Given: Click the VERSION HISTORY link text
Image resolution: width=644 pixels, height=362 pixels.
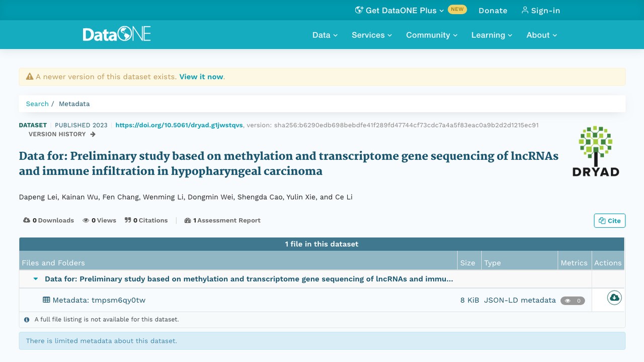Looking at the screenshot, I should click(57, 134).
